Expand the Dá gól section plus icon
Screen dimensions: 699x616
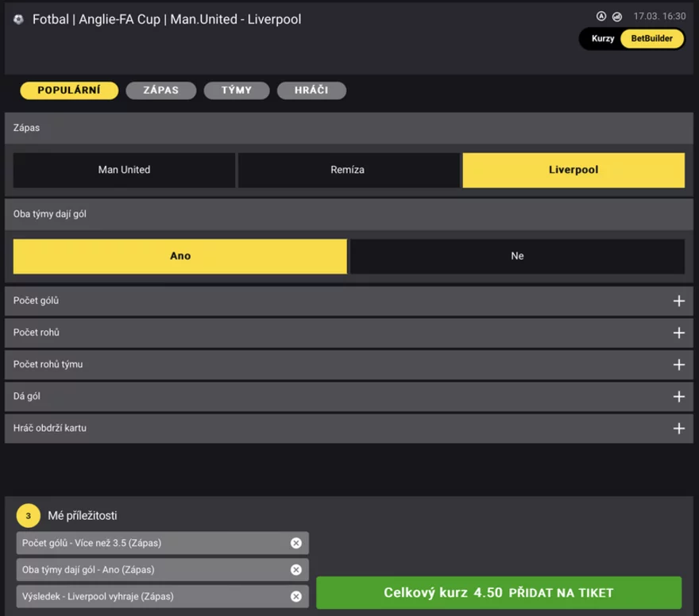(x=678, y=396)
